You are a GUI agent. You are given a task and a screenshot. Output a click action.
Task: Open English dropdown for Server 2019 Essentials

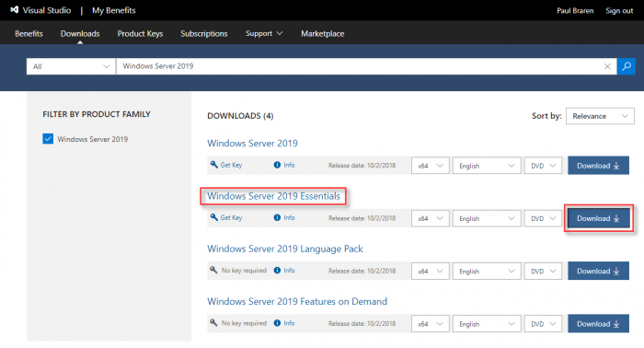487,218
